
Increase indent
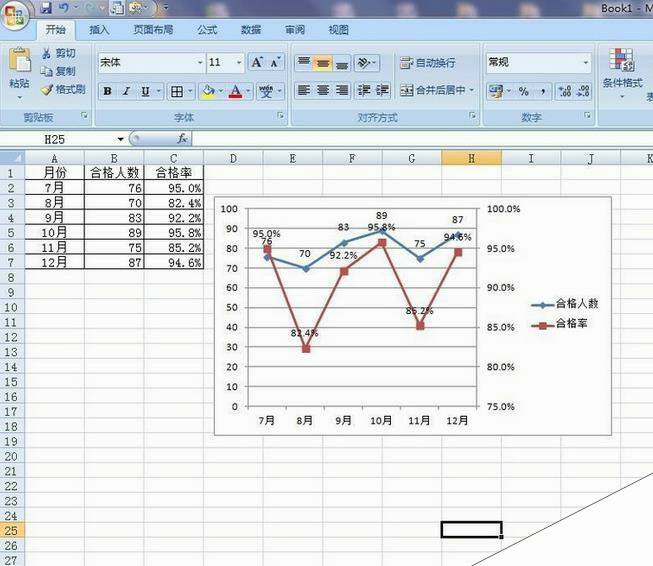(382, 90)
